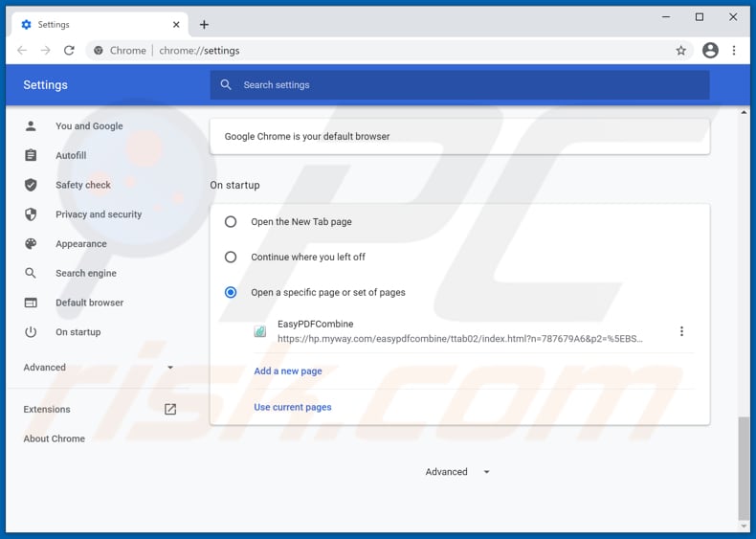Close the Settings tab
The width and height of the screenshot is (756, 539).
(x=176, y=24)
